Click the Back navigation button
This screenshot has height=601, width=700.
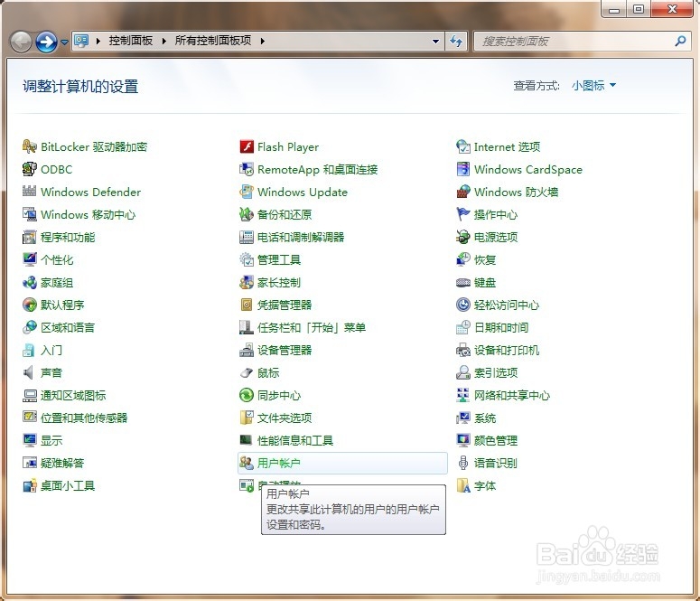tap(21, 42)
